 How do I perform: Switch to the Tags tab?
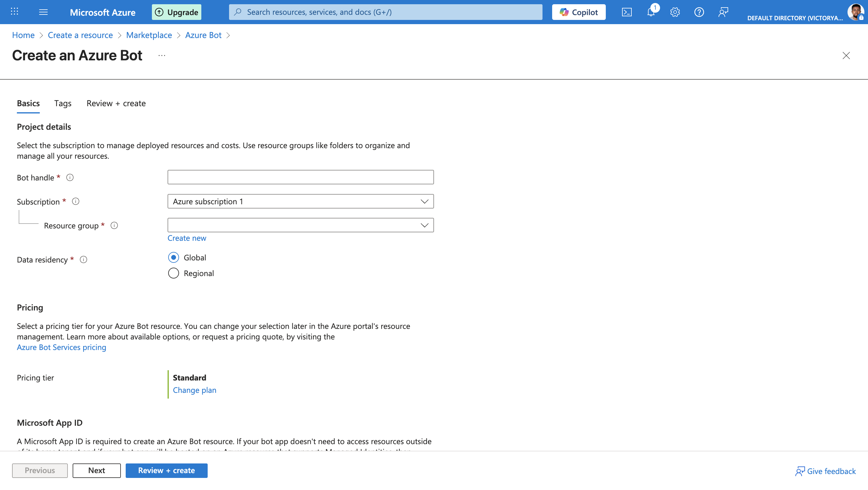click(x=63, y=103)
